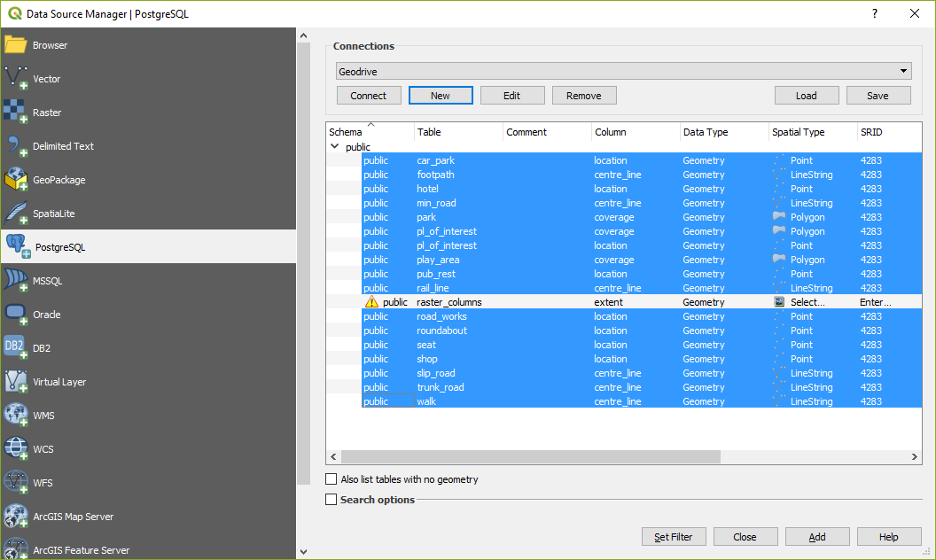Remove the selected connection
This screenshot has width=936, height=560.
pos(584,96)
